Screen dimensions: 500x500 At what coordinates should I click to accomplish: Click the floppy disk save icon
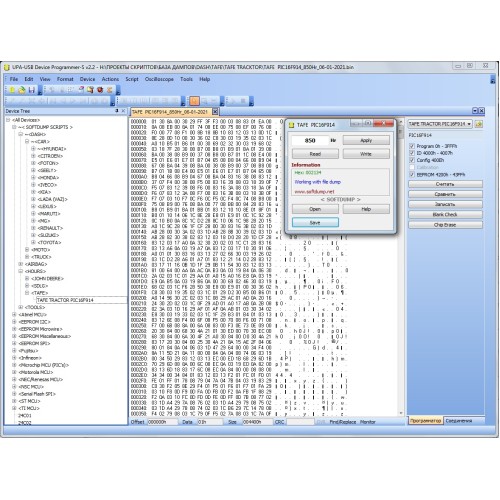pyautogui.click(x=32, y=90)
